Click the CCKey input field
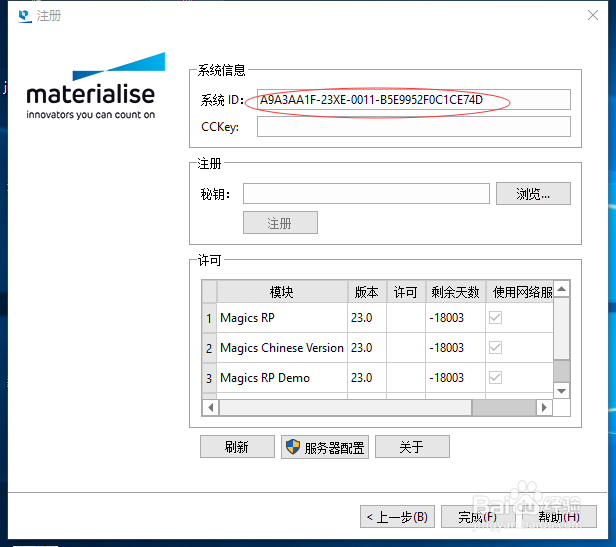 (413, 127)
